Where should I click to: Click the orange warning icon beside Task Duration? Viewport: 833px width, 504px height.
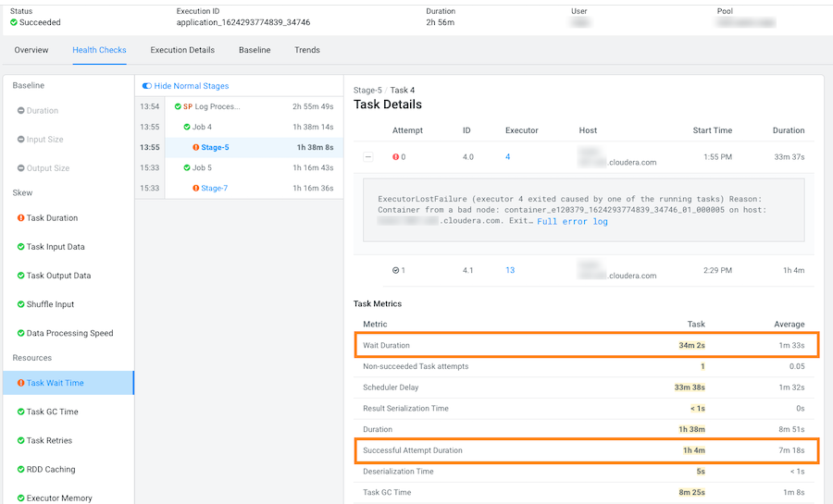[x=20, y=218]
